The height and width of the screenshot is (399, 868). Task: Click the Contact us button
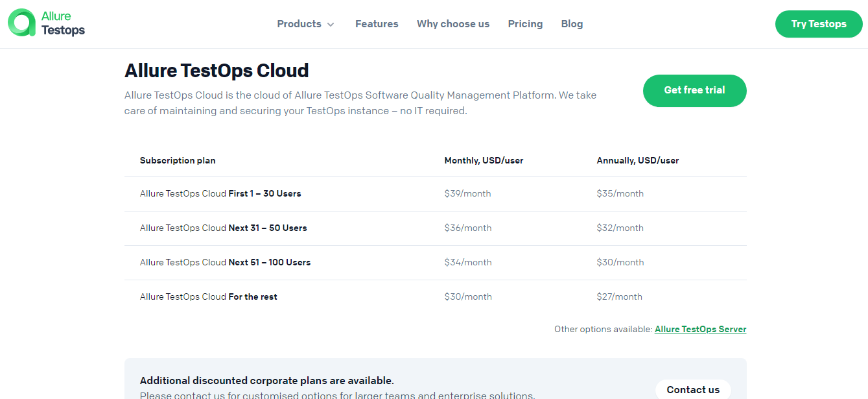692,389
